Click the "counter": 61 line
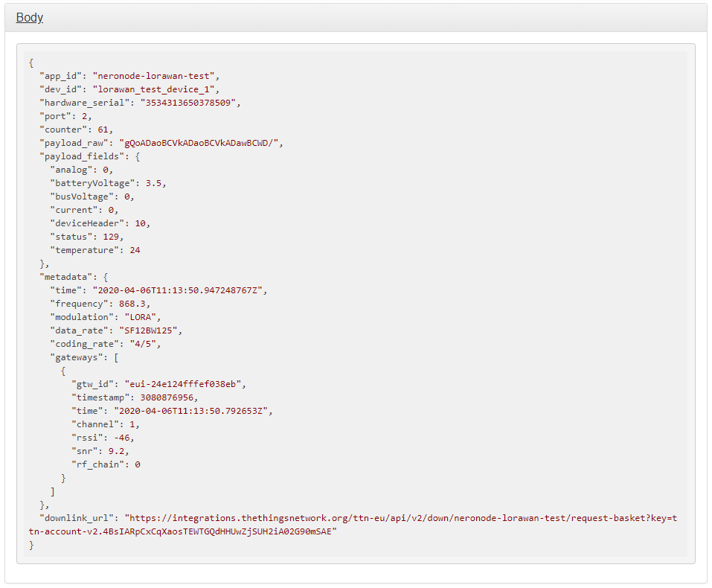The width and height of the screenshot is (712, 588). 76,130
